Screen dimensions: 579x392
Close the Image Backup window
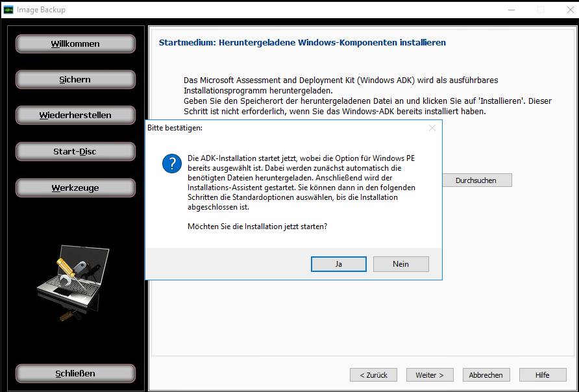click(x=570, y=10)
